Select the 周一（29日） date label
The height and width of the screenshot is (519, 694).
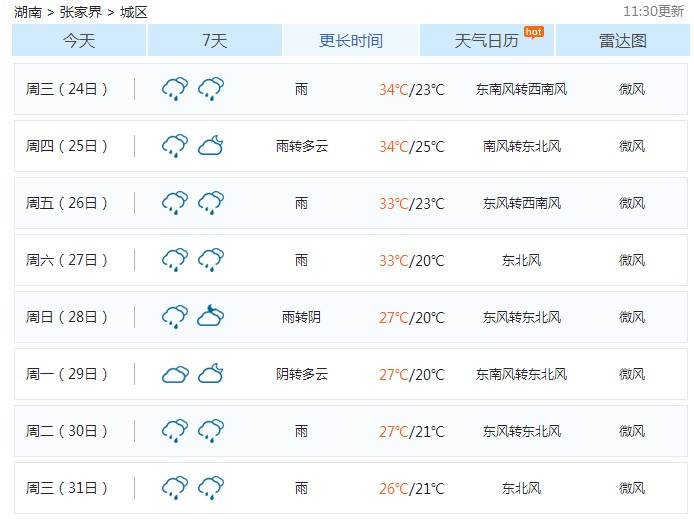(x=66, y=374)
